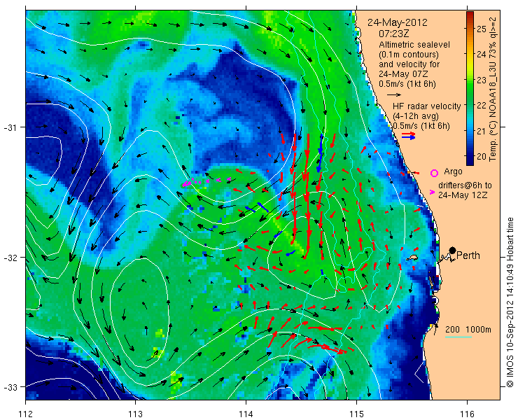Click the color bar value '22'

point(482,106)
